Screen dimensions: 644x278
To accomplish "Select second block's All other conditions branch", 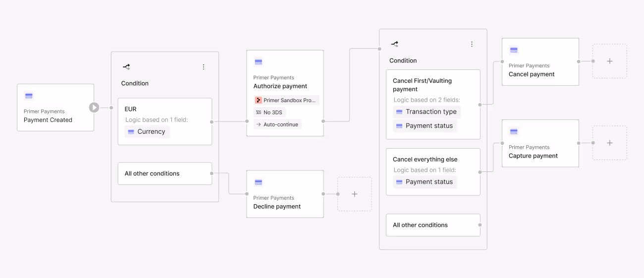I will (x=433, y=225).
